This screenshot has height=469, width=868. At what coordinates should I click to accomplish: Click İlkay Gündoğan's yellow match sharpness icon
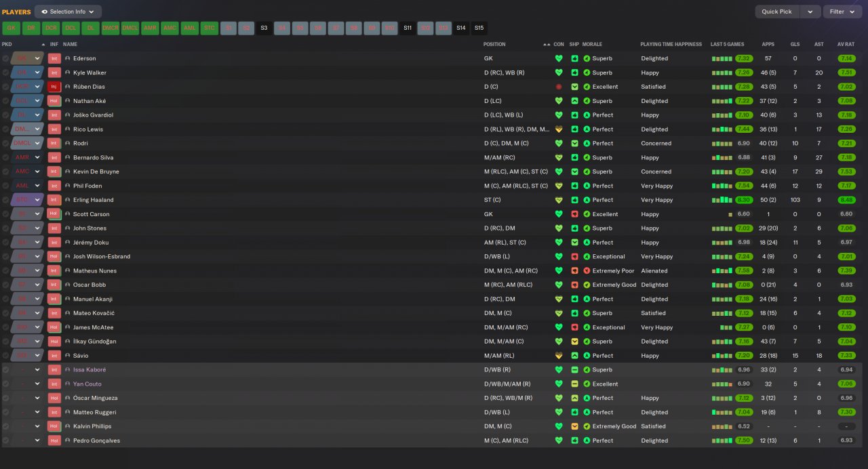(574, 342)
